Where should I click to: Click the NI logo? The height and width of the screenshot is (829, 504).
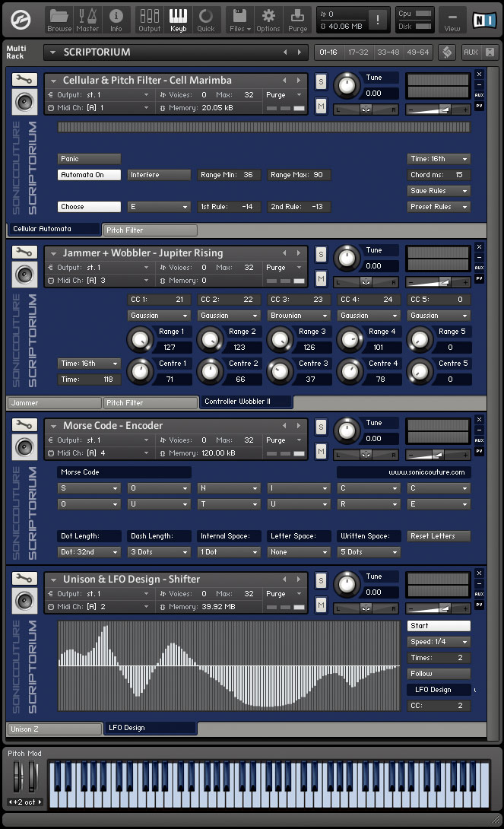click(484, 20)
